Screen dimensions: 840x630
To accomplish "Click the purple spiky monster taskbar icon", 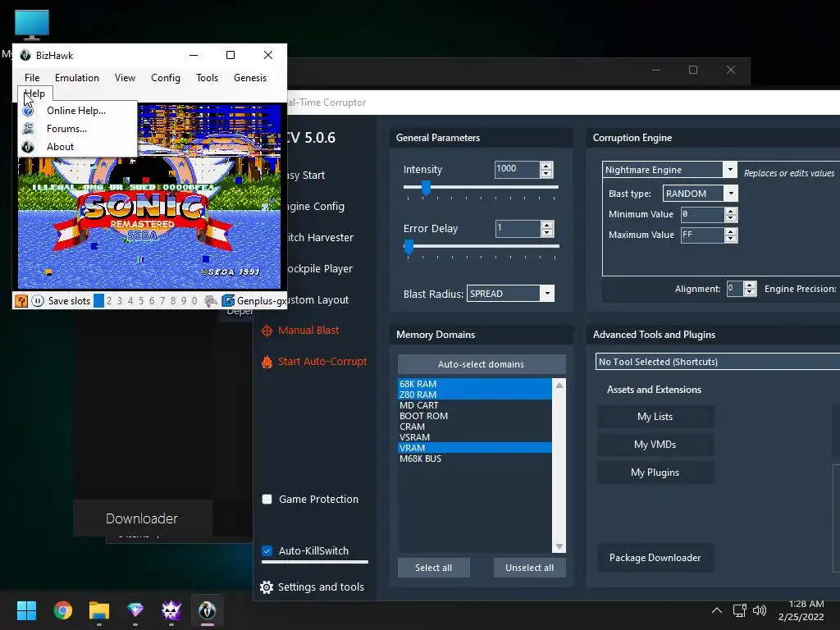I will (x=171, y=610).
